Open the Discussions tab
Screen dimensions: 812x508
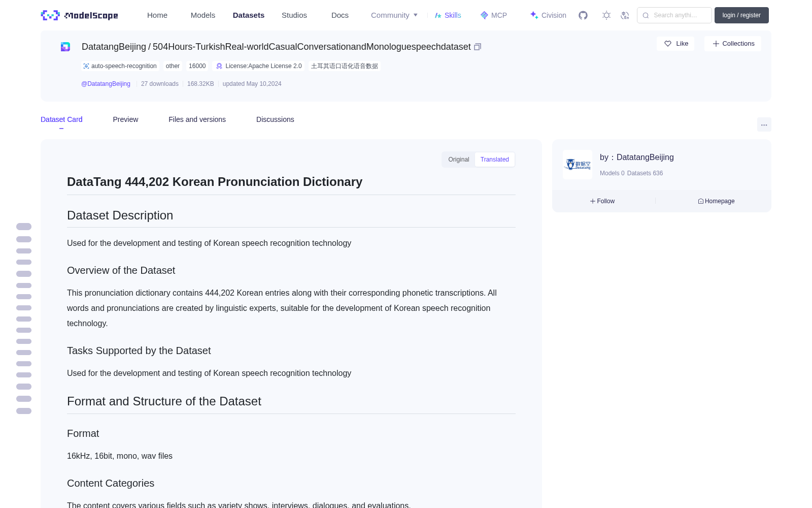[x=275, y=119]
